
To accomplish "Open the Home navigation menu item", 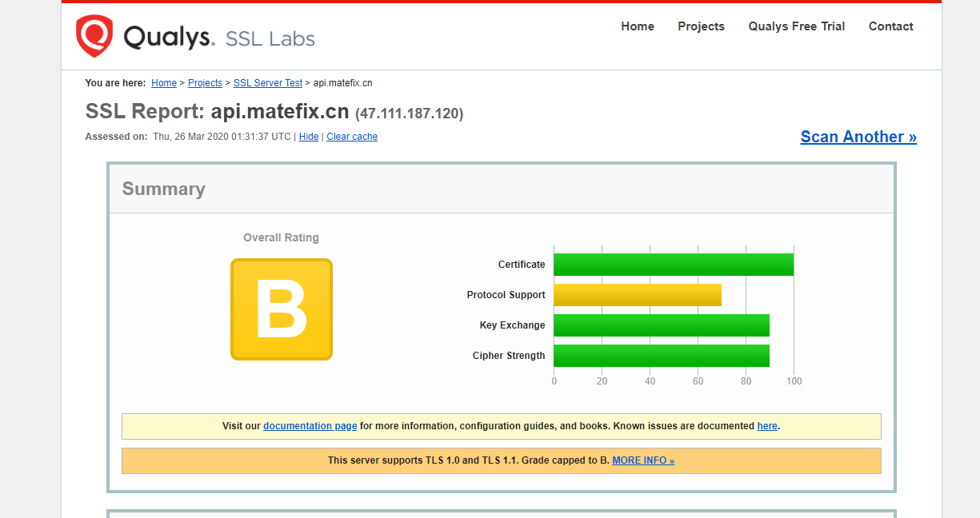I will 638,26.
